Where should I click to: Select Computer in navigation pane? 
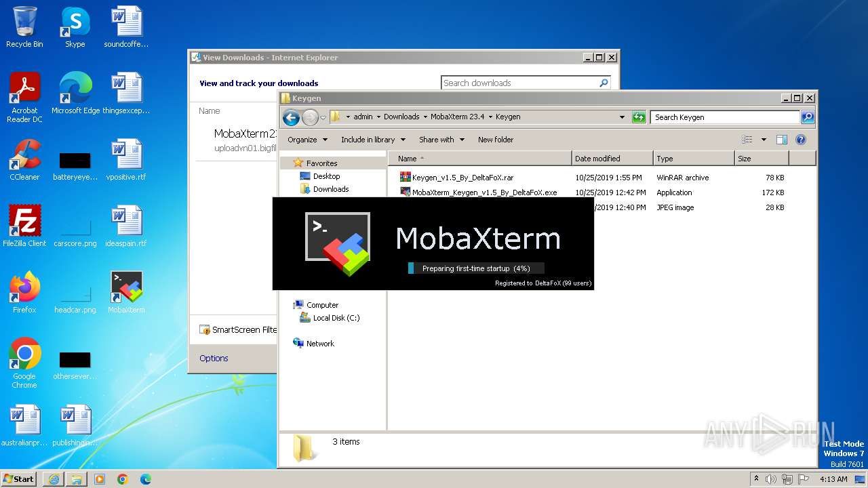[322, 305]
